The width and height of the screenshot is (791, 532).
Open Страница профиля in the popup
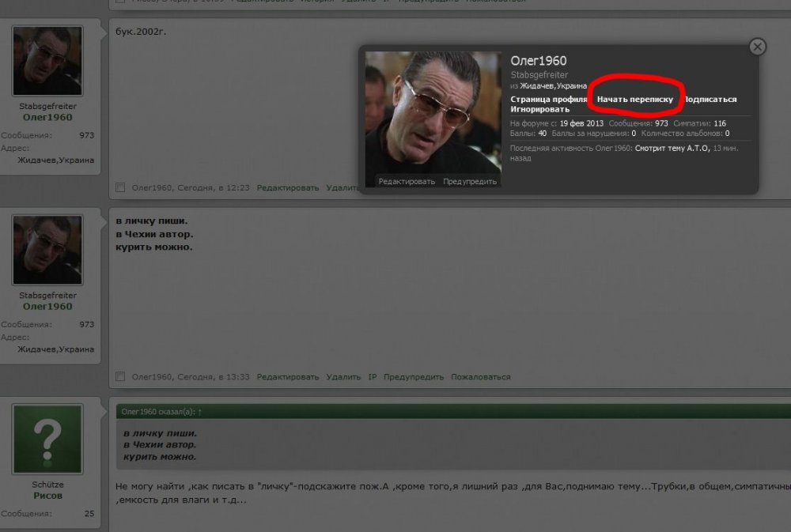point(549,100)
